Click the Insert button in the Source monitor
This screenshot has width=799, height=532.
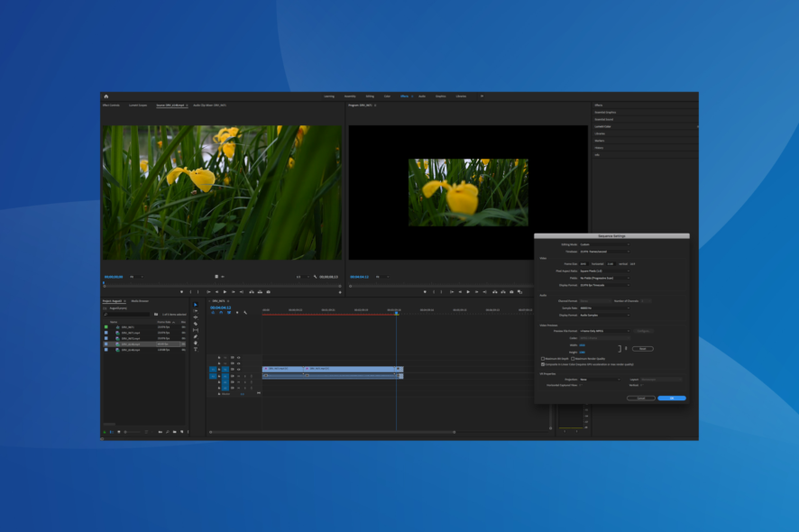252,292
